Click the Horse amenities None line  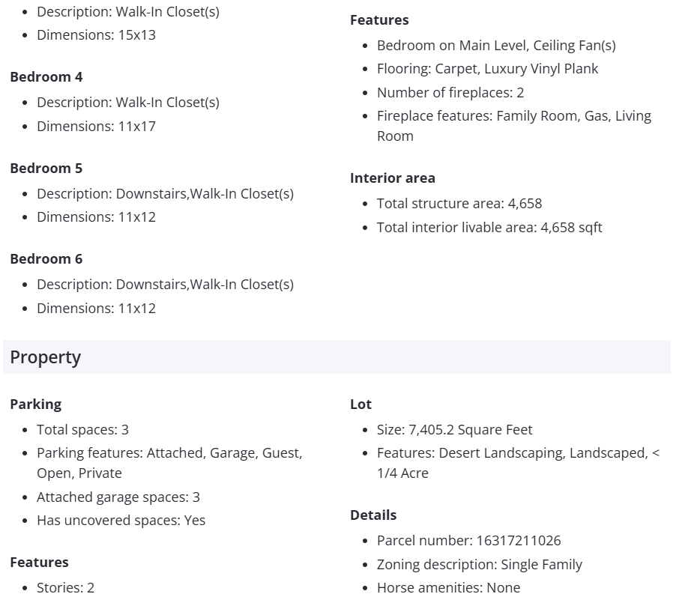pyautogui.click(x=448, y=588)
